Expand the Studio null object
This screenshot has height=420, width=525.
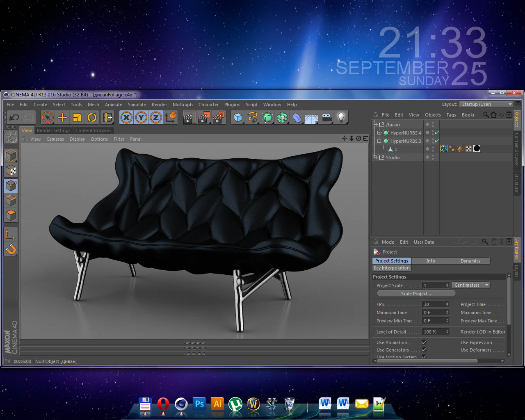[x=374, y=157]
